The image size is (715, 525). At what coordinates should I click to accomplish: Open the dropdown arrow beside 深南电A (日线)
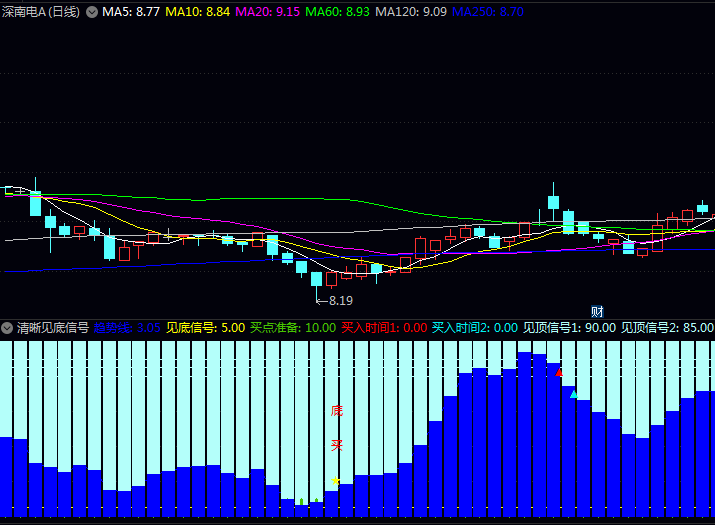tap(92, 12)
